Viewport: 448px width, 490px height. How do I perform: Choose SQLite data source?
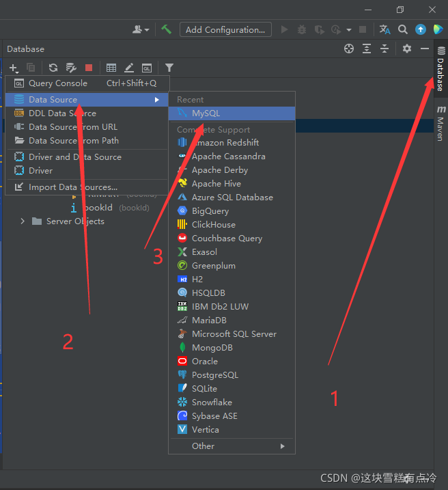point(232,388)
